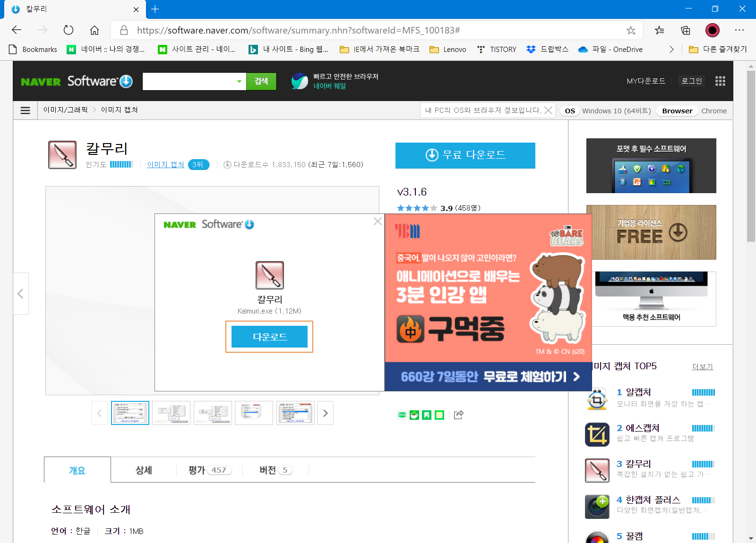The image size is (756, 543).
Task: Click the star rating 3.9 bar
Action: point(417,208)
